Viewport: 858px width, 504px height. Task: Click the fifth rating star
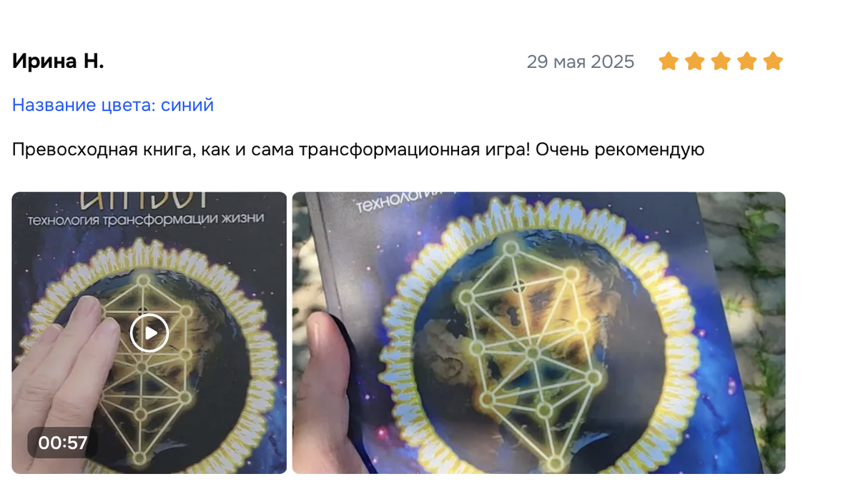tap(773, 61)
